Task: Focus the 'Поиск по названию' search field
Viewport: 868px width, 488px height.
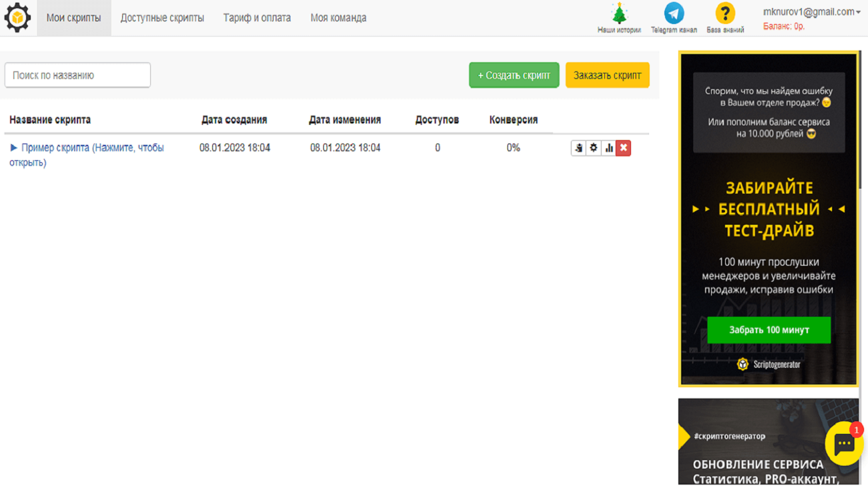Action: click(x=77, y=75)
